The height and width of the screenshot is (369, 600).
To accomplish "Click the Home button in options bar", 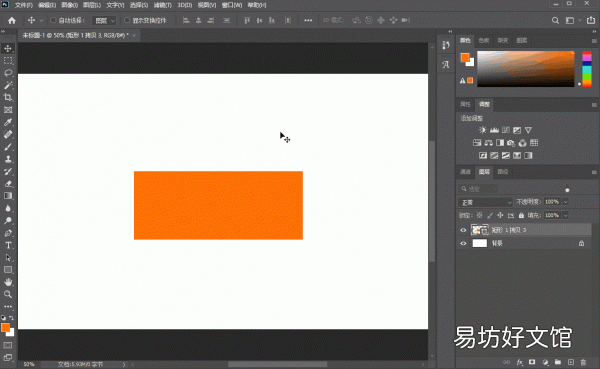I will pyautogui.click(x=12, y=20).
